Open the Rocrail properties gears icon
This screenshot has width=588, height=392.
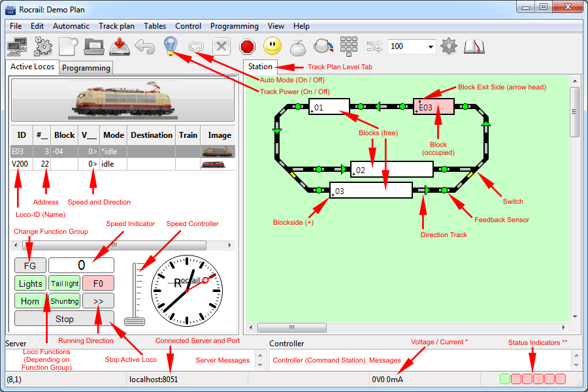pos(43,46)
